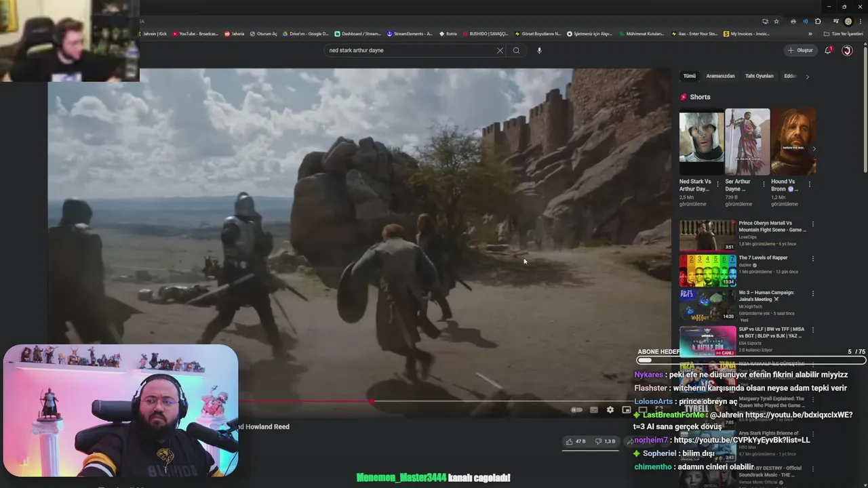Open options for Prince Oberyn video
868x488 pixels.
point(812,224)
